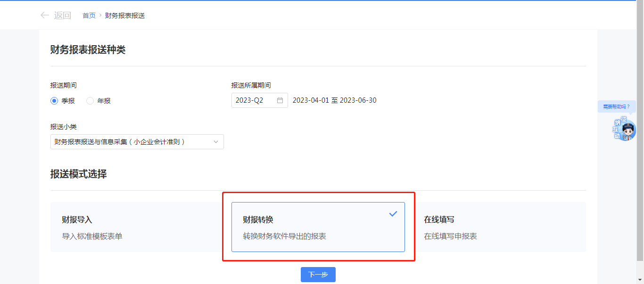Image resolution: width=644 pixels, height=284 pixels.
Task: Click the 2023-Q2 period input field
Action: tap(255, 100)
